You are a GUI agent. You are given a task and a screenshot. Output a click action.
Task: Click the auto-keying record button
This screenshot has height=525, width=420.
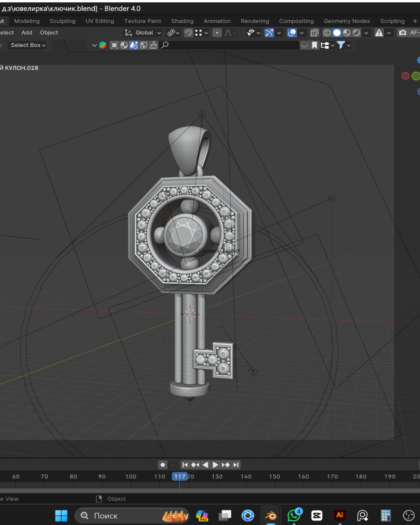click(163, 465)
